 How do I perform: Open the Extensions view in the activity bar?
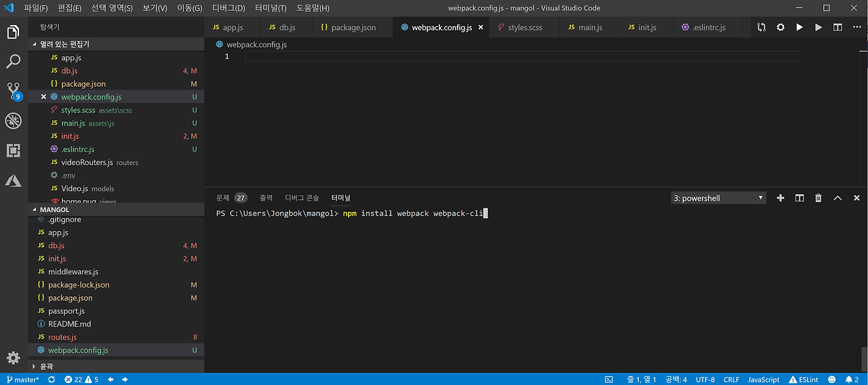(x=14, y=150)
